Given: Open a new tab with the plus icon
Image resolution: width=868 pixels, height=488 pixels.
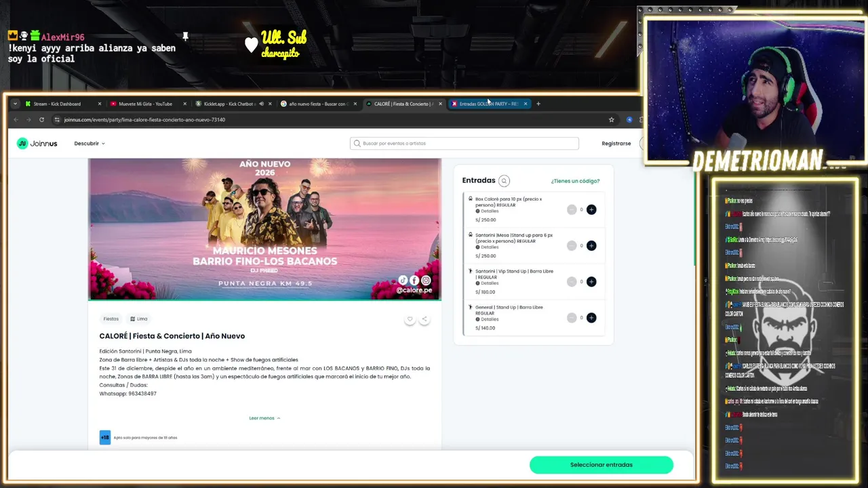Looking at the screenshot, I should tap(538, 104).
